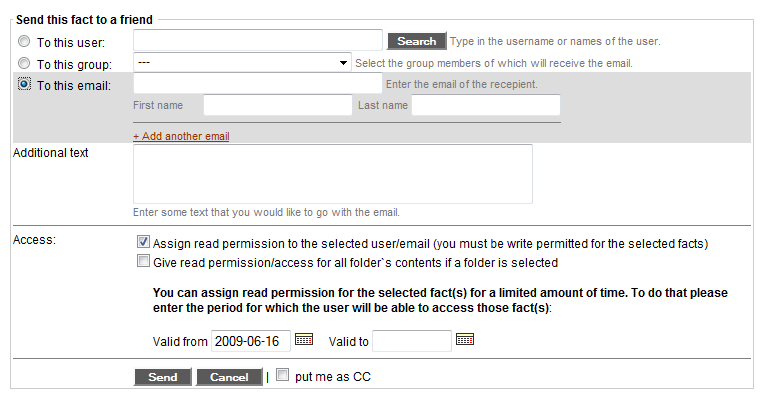Open the Valid to calendar picker

point(464,340)
